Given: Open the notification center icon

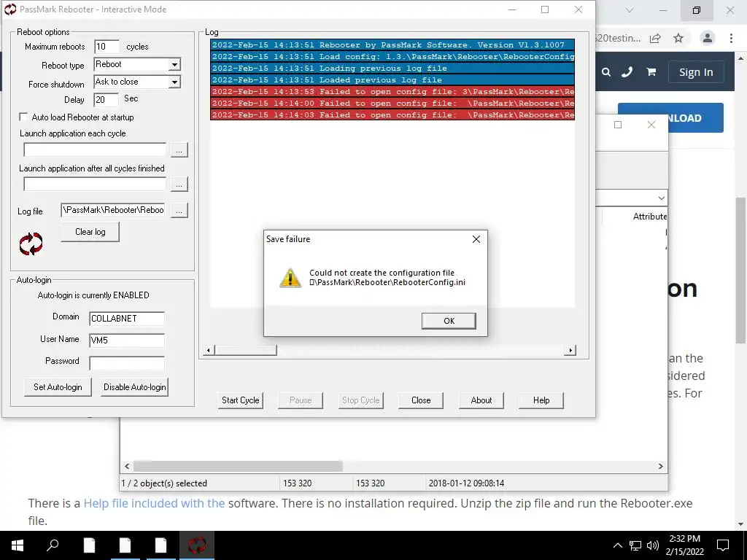Looking at the screenshot, I should (723, 545).
